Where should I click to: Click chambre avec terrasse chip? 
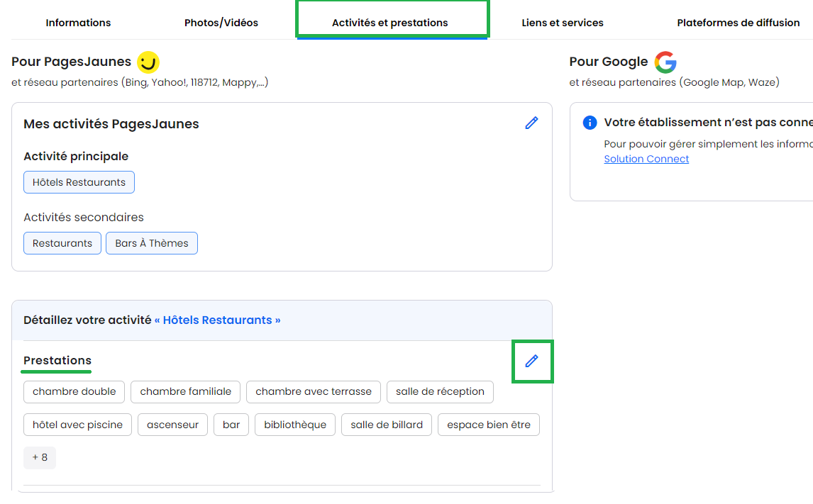click(314, 391)
